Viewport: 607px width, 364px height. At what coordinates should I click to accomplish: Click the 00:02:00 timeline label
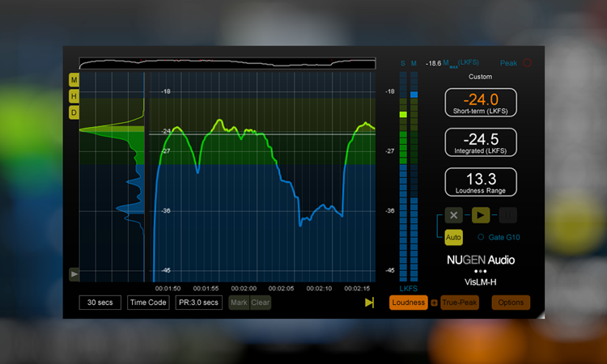pyautogui.click(x=244, y=289)
